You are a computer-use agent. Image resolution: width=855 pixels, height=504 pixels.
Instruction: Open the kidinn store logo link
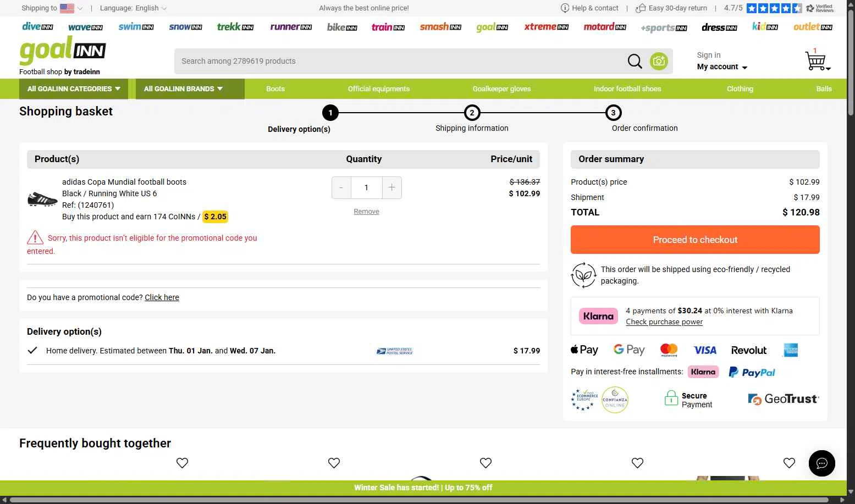pyautogui.click(x=765, y=26)
